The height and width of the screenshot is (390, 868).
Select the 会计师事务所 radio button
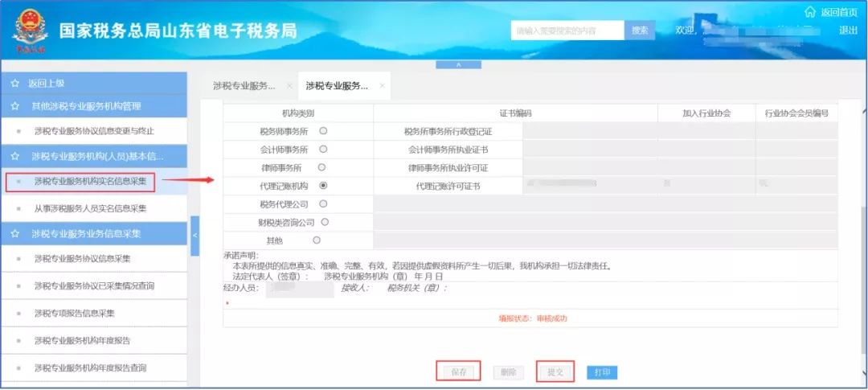323,149
